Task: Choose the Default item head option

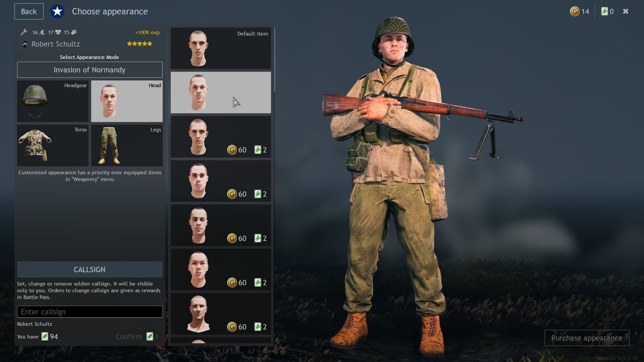Action: pos(221,48)
